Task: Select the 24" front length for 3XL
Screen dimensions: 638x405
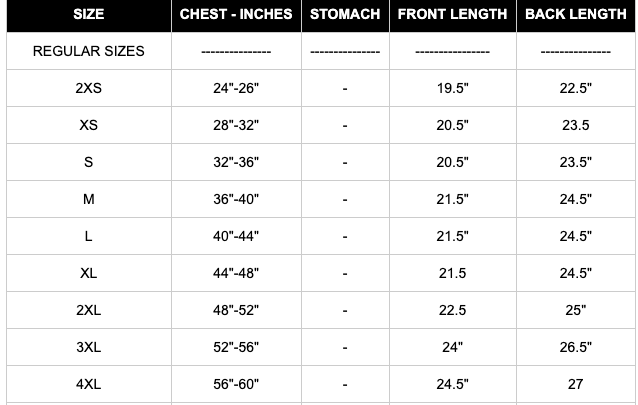Action: tap(452, 347)
